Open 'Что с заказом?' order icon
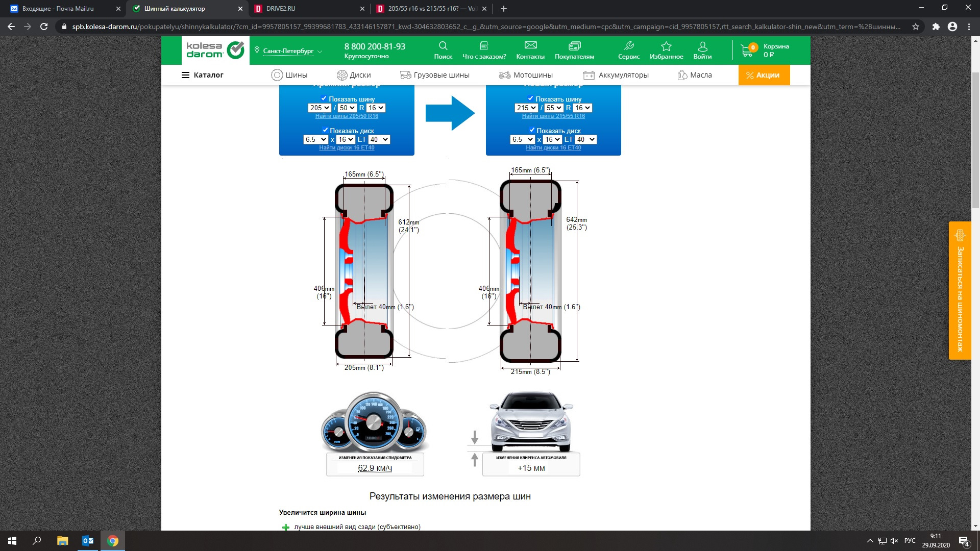Screen dimensions: 980x551 484,46
